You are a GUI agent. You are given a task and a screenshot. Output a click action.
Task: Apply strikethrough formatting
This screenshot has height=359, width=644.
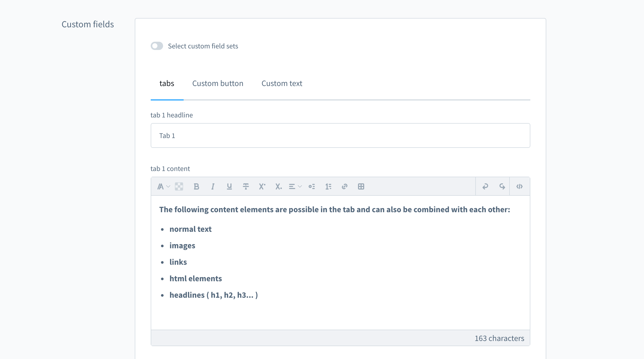(246, 186)
